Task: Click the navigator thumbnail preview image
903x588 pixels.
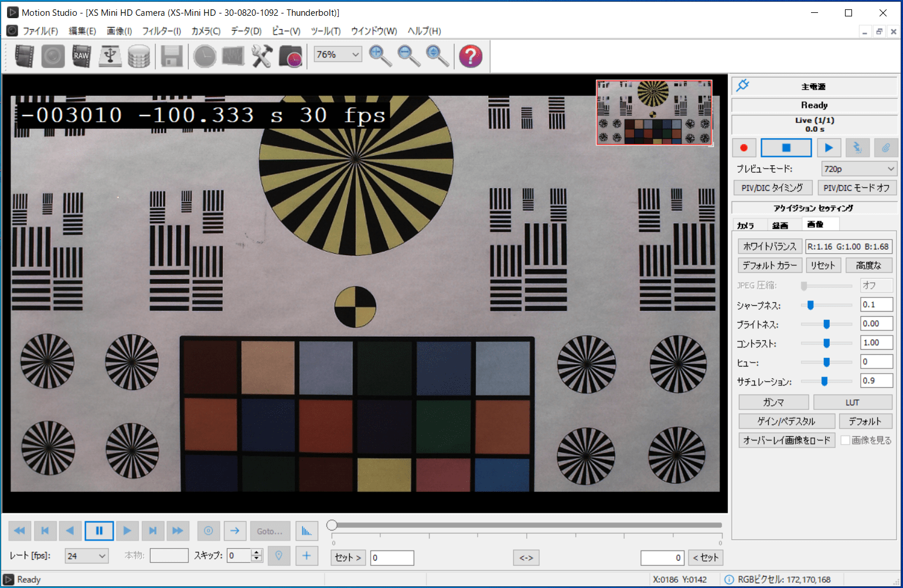Action: [654, 112]
